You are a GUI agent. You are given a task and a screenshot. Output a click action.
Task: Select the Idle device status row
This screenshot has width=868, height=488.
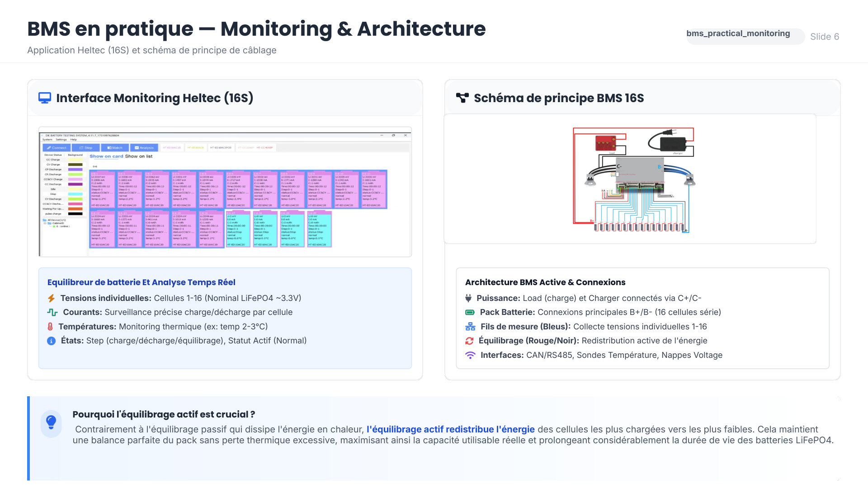(53, 189)
